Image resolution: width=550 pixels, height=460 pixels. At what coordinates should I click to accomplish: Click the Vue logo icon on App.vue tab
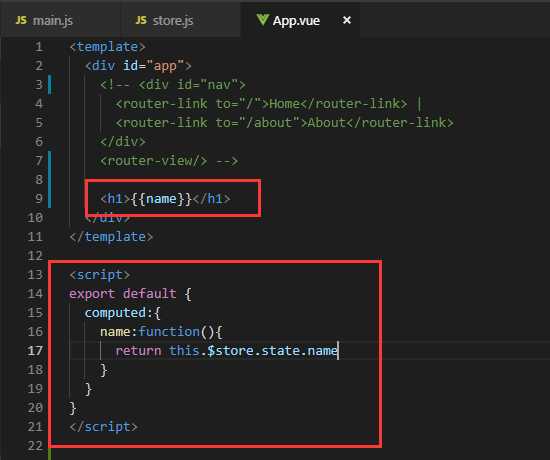coord(263,20)
